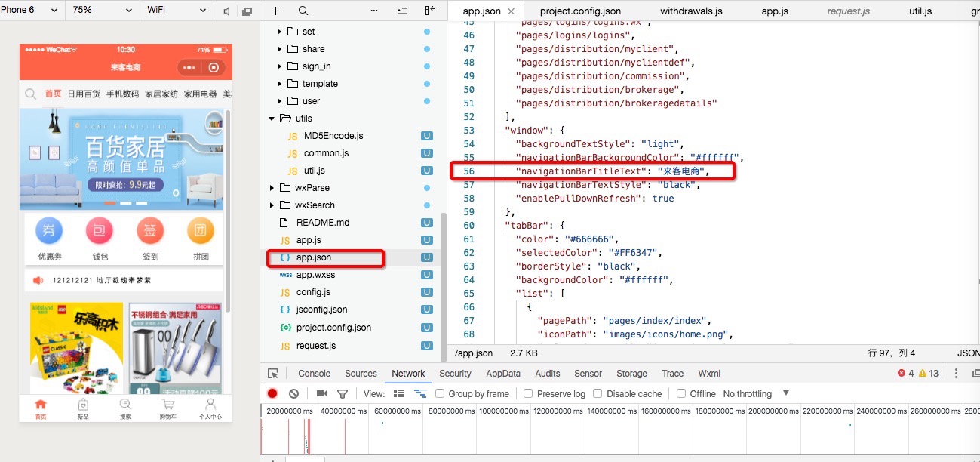The width and height of the screenshot is (980, 462).
Task: Tap the LEGO 乐高积木 product image
Action: click(x=76, y=347)
